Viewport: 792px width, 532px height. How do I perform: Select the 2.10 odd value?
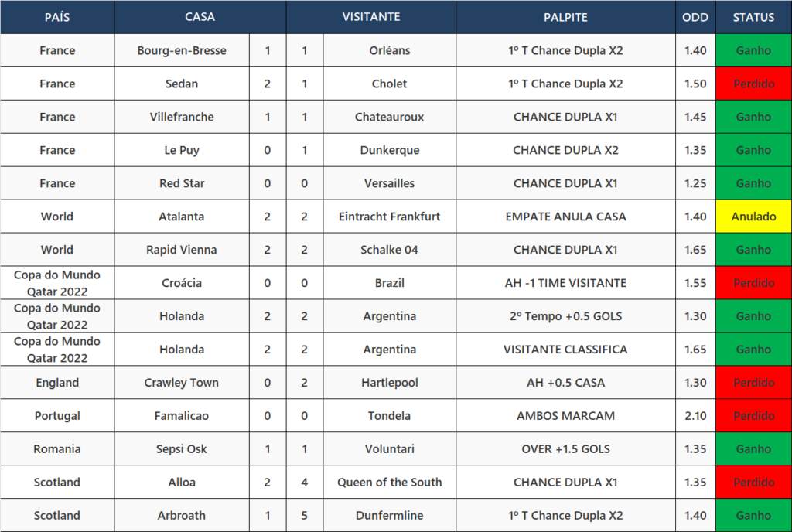point(695,416)
